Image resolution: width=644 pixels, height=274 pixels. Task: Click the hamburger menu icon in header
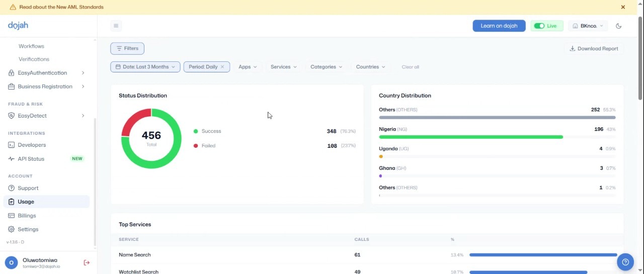[116, 26]
